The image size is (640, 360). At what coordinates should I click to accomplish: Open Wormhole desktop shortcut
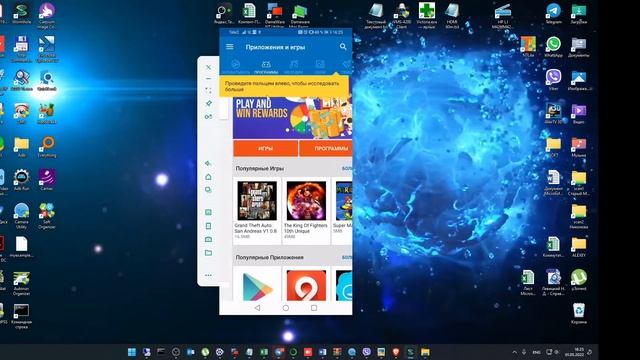pos(21,13)
